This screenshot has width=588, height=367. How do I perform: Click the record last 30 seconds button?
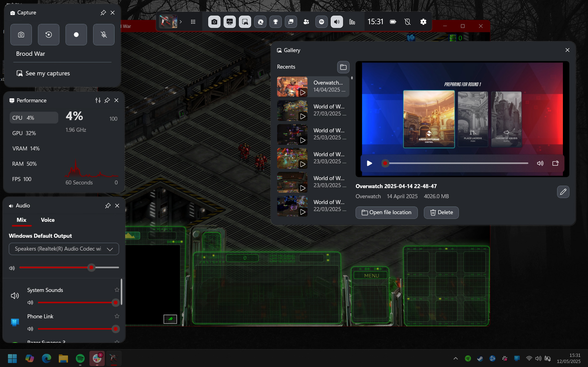coord(49,35)
